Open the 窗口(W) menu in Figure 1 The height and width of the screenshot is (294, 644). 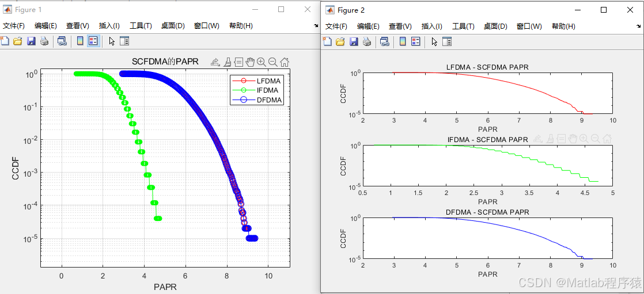(207, 26)
